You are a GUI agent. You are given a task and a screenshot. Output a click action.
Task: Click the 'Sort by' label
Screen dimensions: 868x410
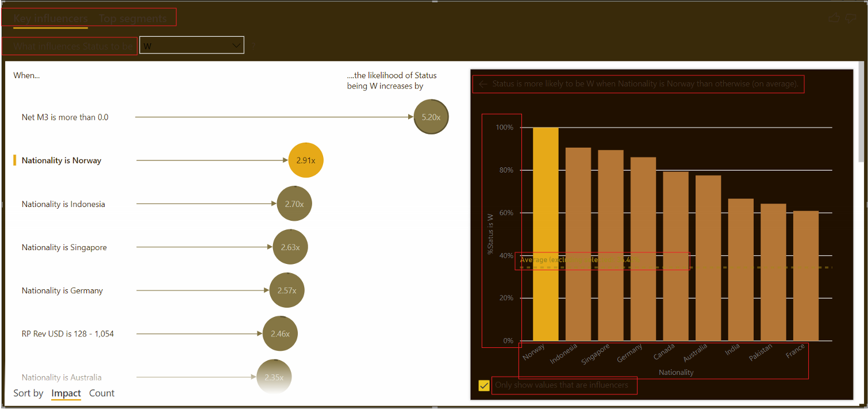(x=28, y=393)
